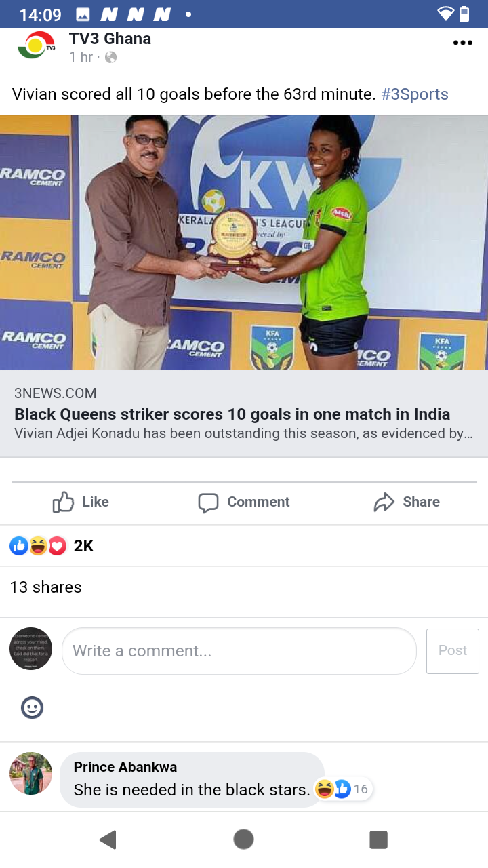Tap the Android home circle button
The height and width of the screenshot is (868, 488).
click(243, 840)
